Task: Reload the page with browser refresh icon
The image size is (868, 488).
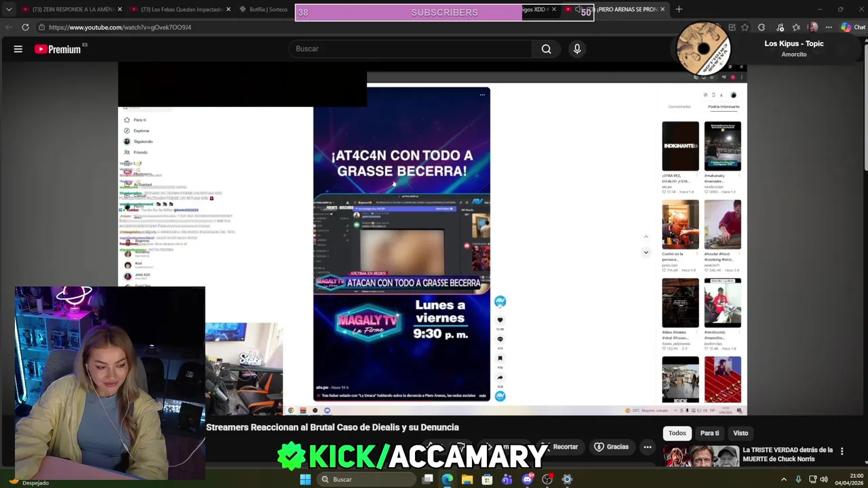Action: point(25,27)
